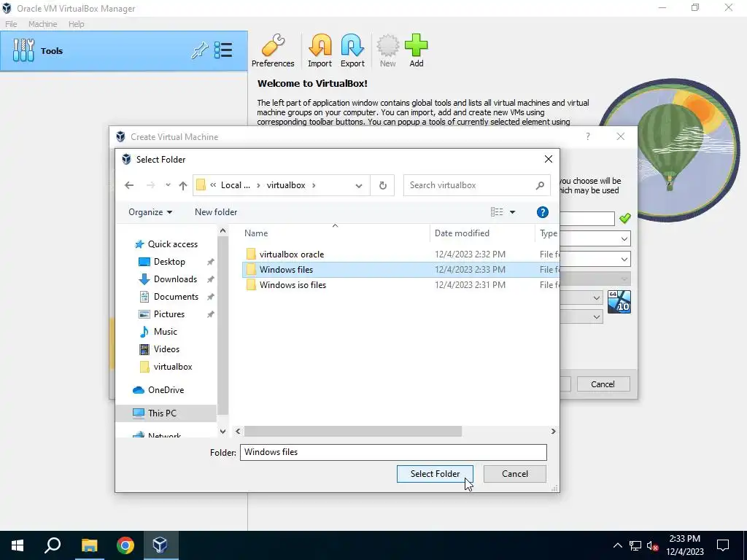
Task: Refresh the virtualbox folder listing
Action: click(382, 185)
